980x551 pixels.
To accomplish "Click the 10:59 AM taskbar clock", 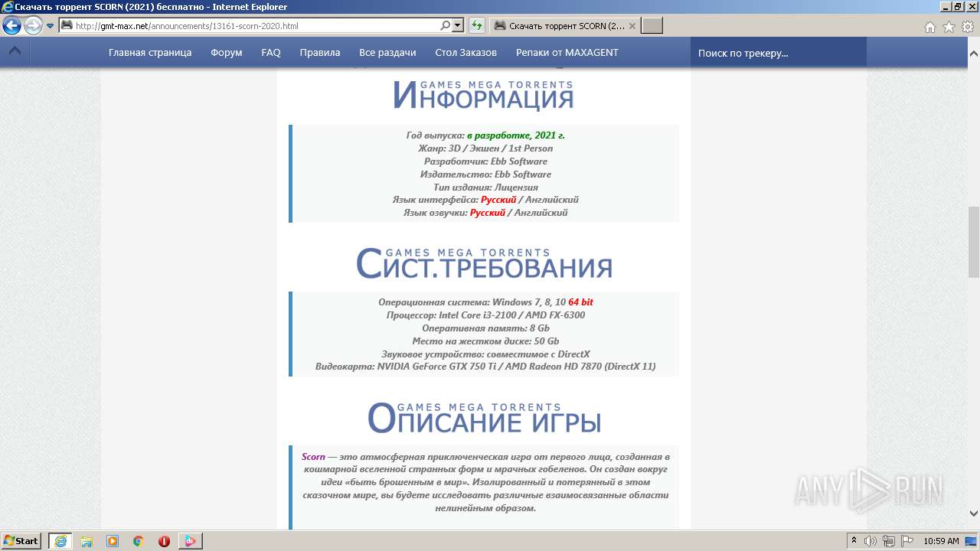I will 941,541.
